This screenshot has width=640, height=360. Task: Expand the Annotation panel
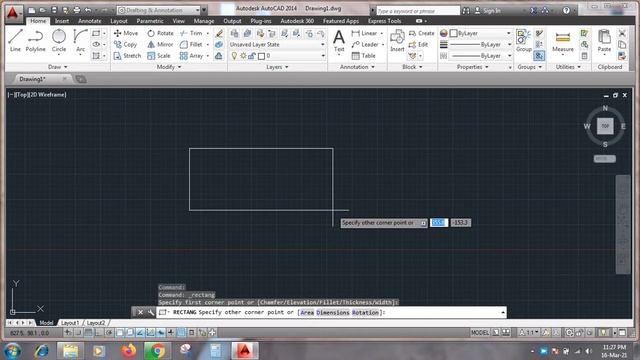click(x=357, y=67)
